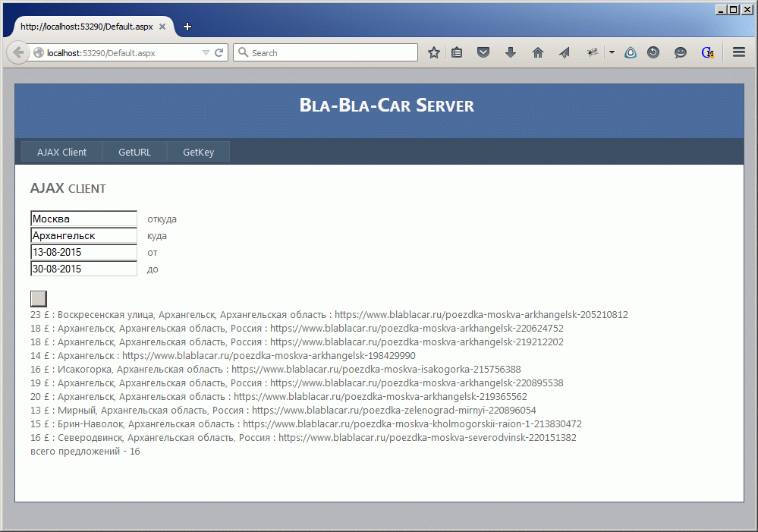Click the magnifier in the Search box
The width and height of the screenshot is (758, 532).
click(x=243, y=52)
